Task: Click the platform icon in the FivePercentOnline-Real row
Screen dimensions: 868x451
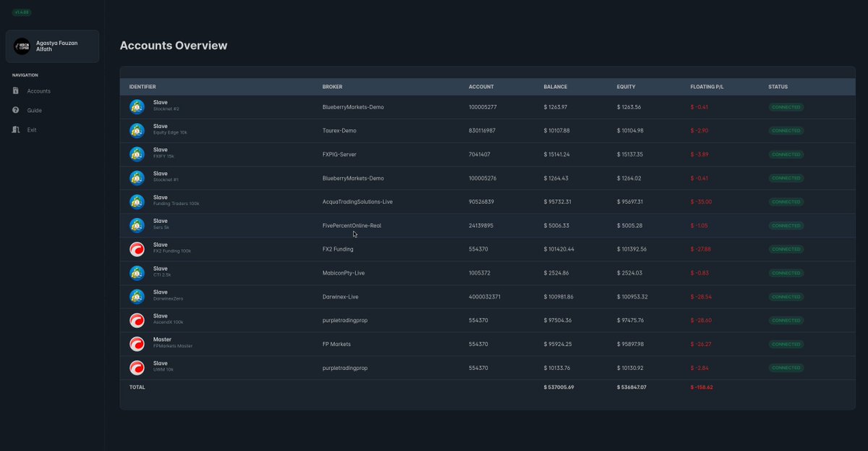Action: (137, 225)
